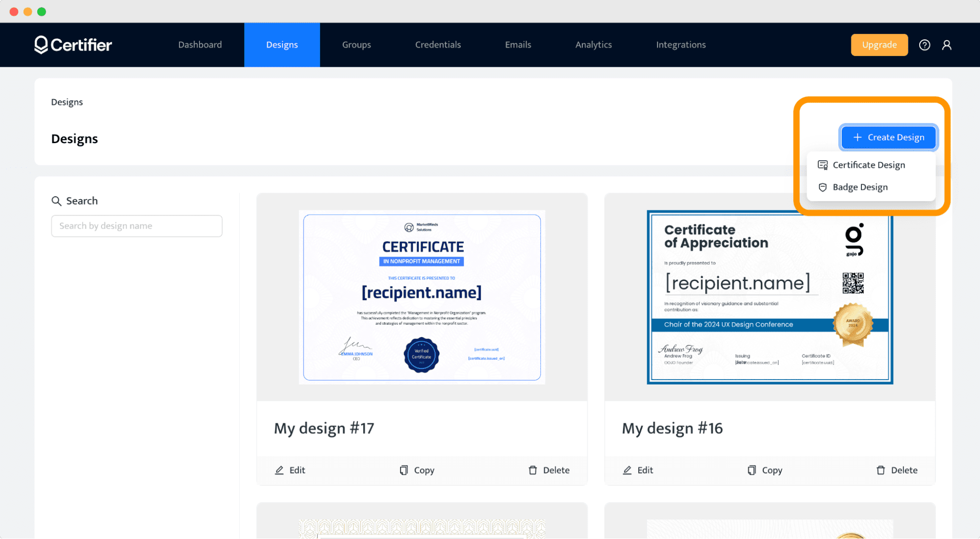This screenshot has width=980, height=539.
Task: Click Copy icon for My design #17
Action: pyautogui.click(x=403, y=470)
